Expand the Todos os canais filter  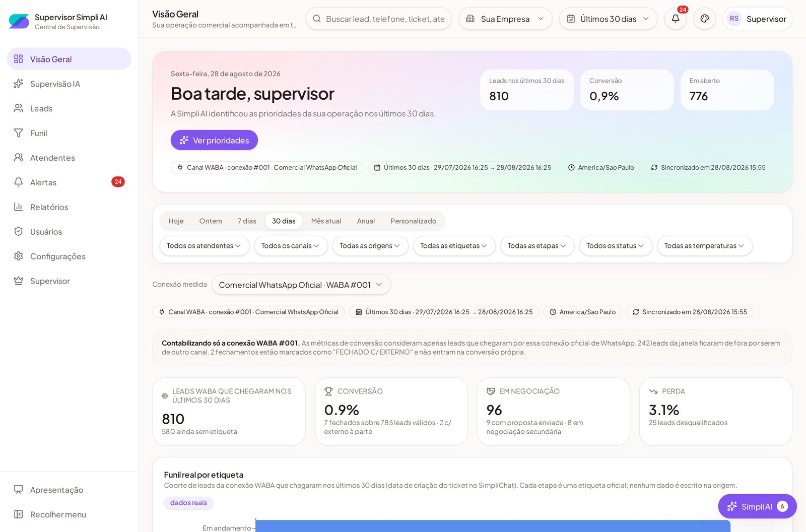tap(291, 246)
